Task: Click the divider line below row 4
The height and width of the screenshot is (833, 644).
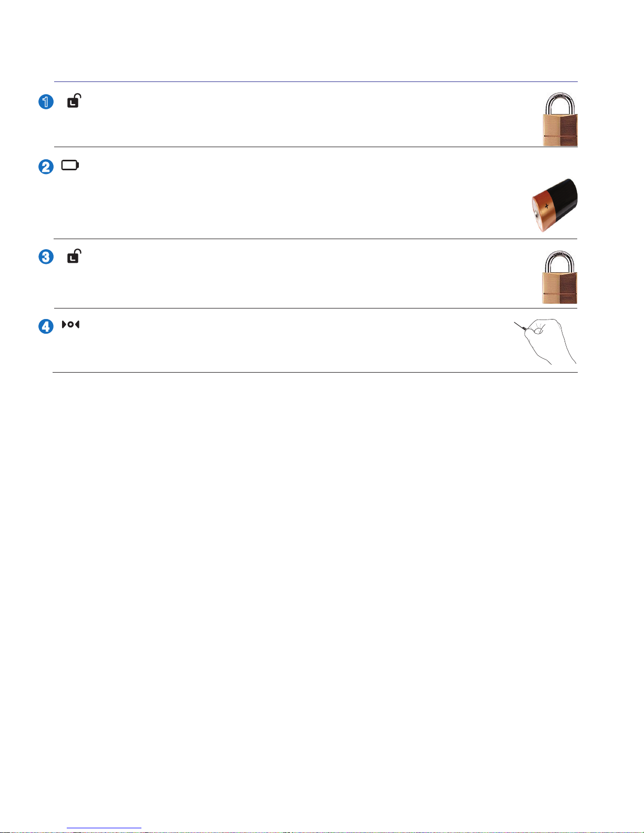Action: pos(315,372)
